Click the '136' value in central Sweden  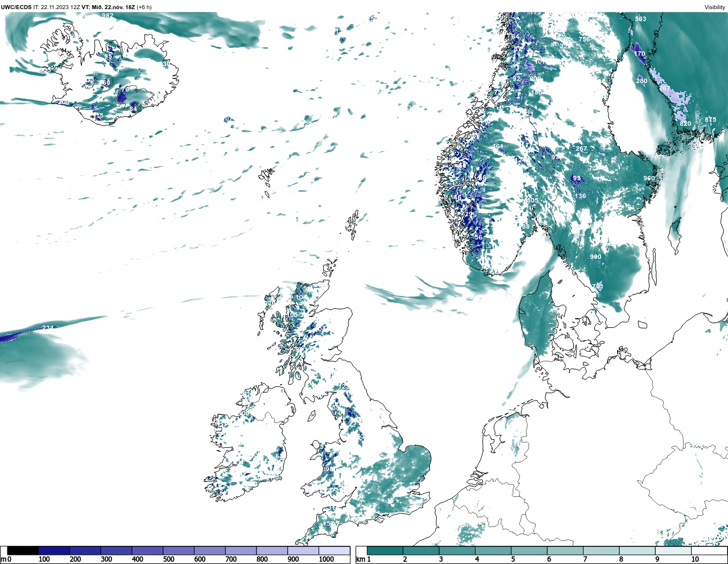580,196
